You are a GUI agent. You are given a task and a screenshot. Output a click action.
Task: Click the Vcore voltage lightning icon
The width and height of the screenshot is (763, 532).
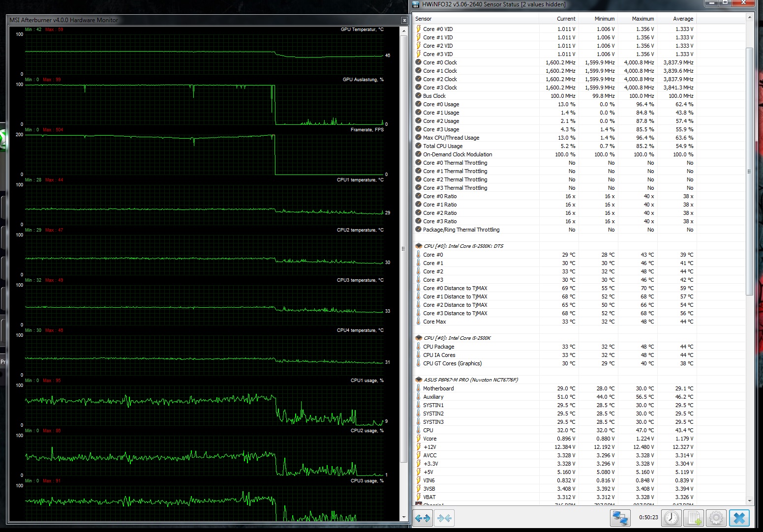(419, 439)
